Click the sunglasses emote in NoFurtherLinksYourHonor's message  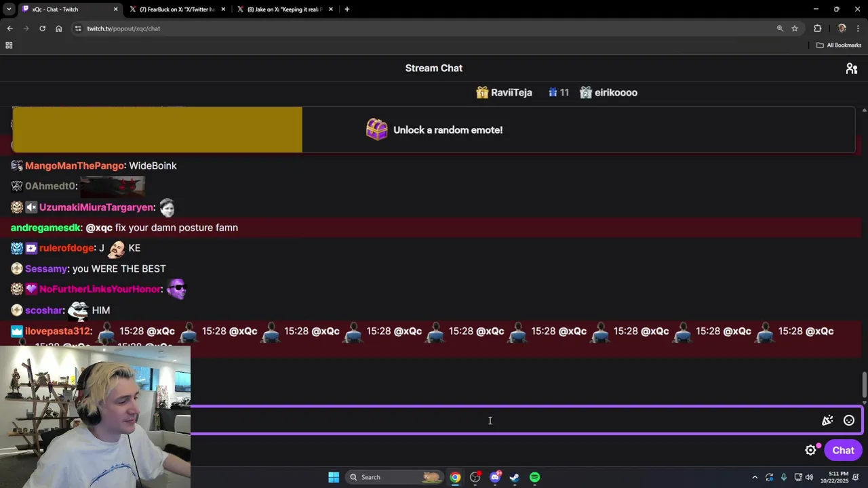176,289
